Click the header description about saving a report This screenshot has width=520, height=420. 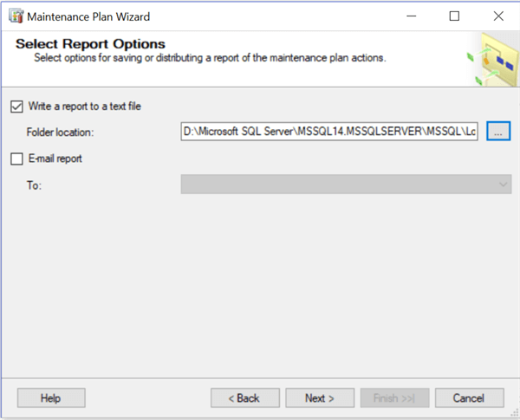coord(209,58)
